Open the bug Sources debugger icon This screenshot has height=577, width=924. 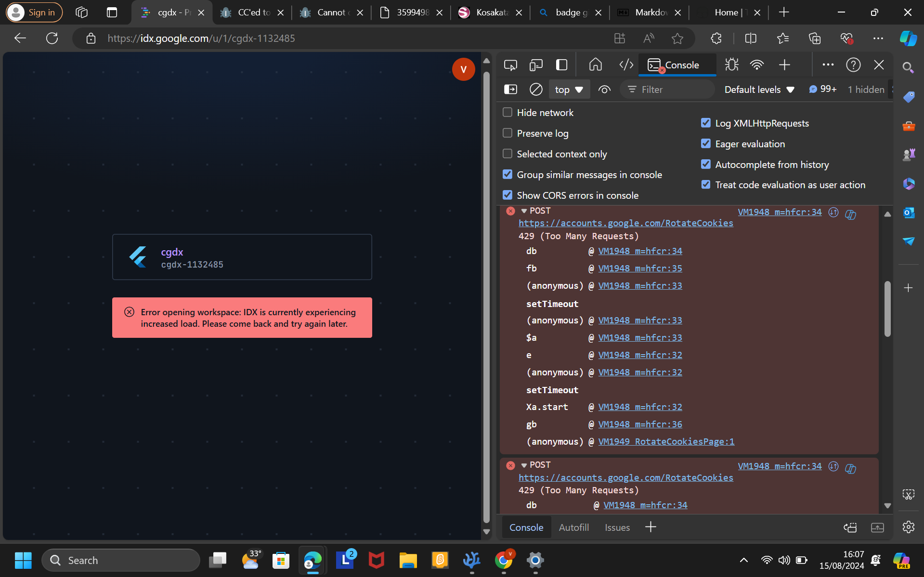(732, 65)
